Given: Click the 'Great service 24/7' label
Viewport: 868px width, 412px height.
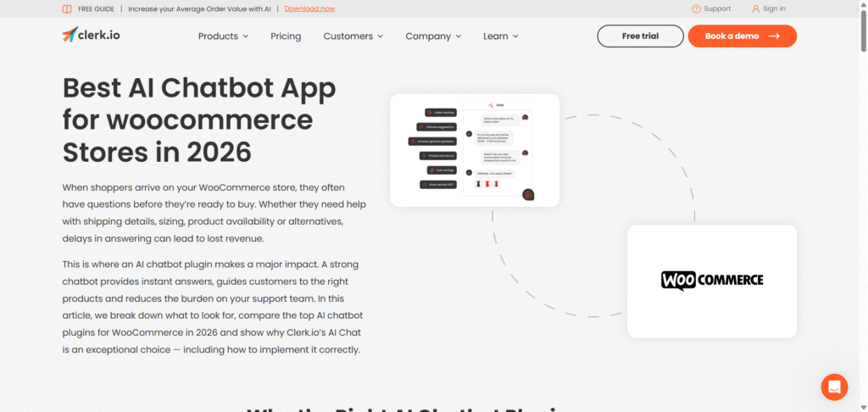Looking at the screenshot, I should pos(438,185).
